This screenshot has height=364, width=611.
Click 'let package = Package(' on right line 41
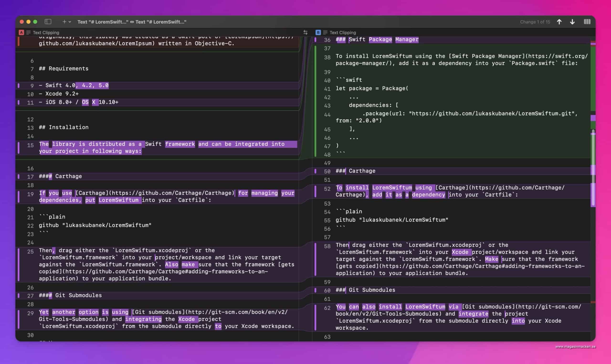point(372,88)
